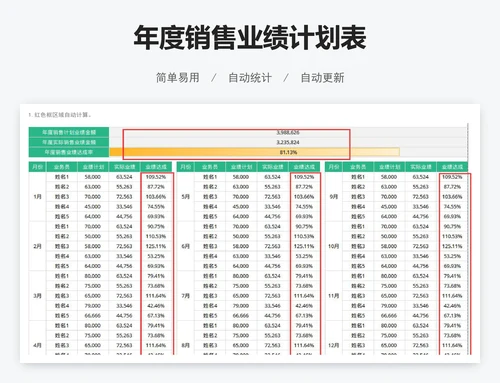Select 12月 姓名2 plan value 75,000

point(389,335)
